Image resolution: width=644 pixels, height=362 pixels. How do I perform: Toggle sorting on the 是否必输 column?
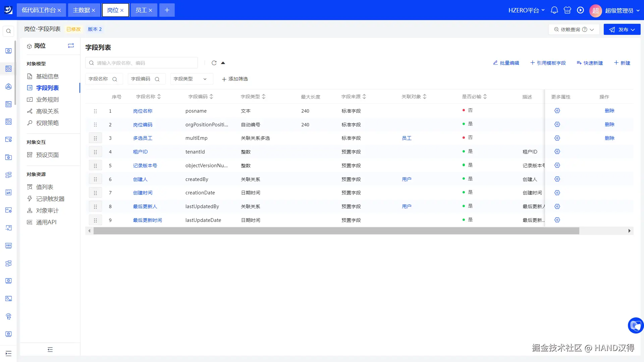click(485, 97)
